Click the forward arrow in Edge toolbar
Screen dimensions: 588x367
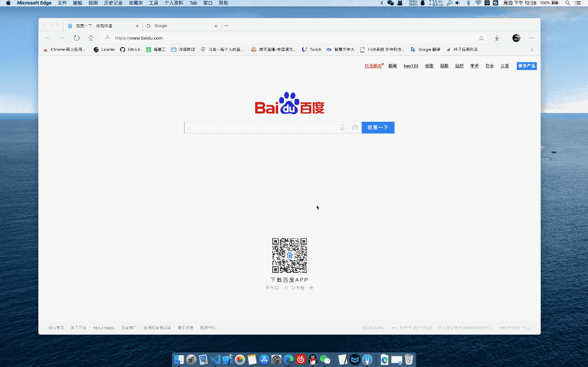tap(62, 38)
